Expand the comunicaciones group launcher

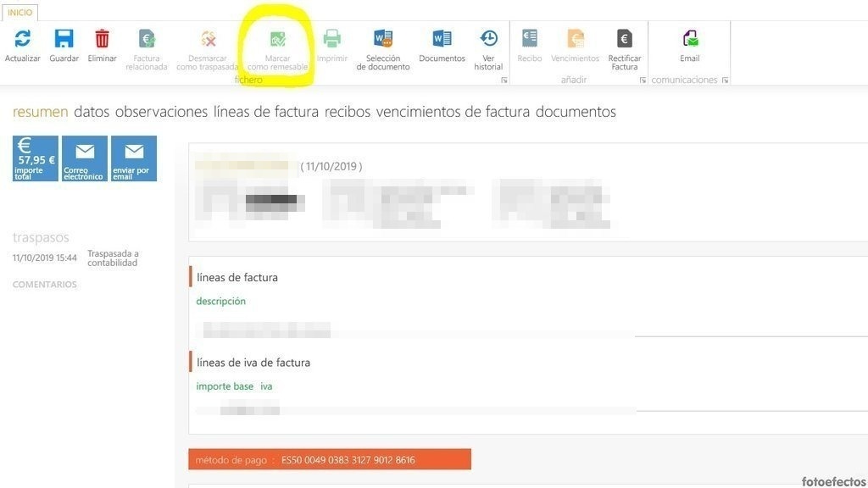(725, 80)
